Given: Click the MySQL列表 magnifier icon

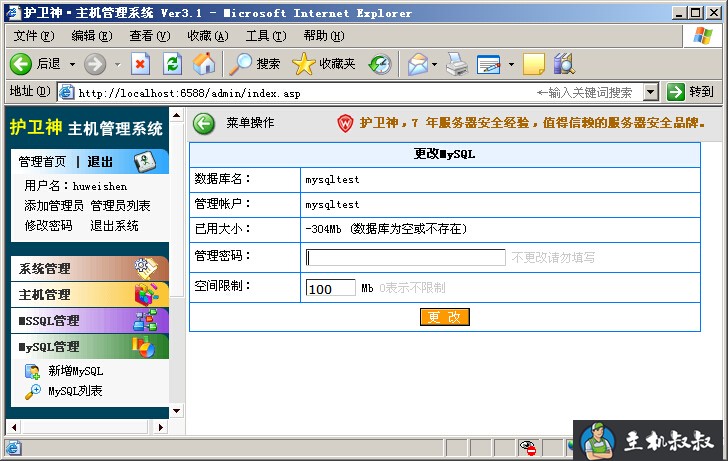Looking at the screenshot, I should click(x=32, y=392).
